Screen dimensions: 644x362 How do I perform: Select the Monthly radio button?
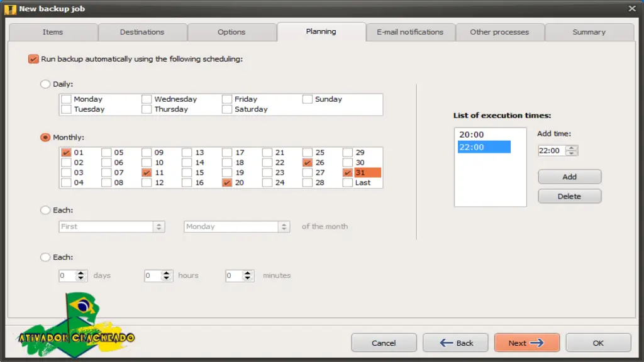[45, 138]
